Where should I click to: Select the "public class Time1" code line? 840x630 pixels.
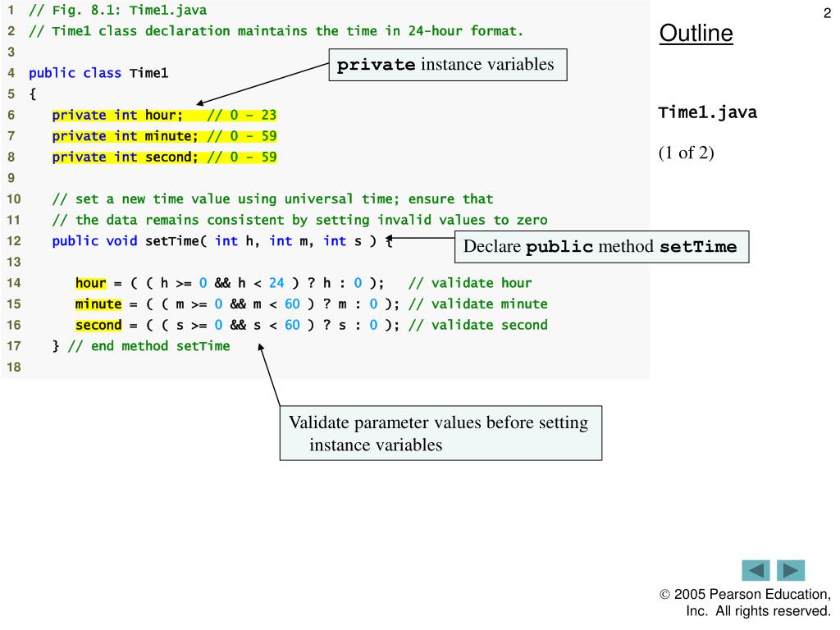pos(98,73)
